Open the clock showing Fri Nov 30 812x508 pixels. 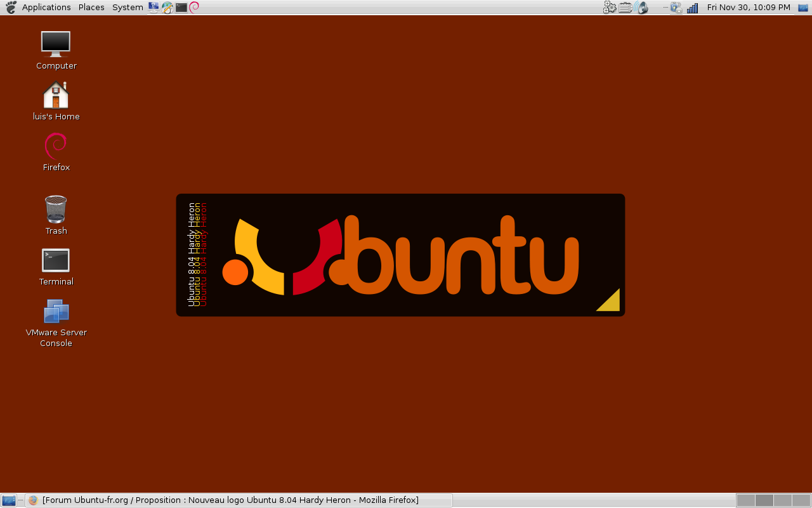point(749,7)
